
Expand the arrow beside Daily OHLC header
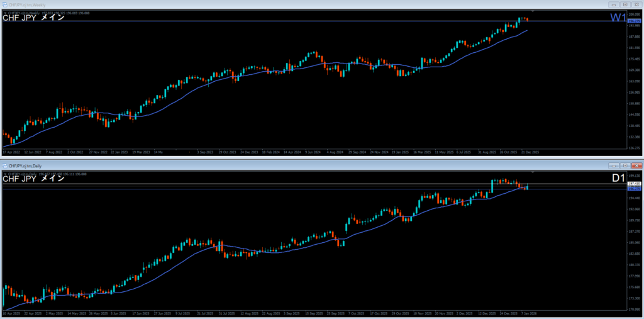click(x=5, y=172)
